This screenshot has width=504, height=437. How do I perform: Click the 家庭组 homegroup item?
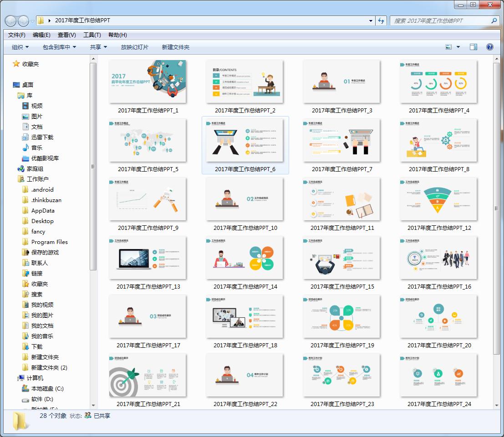[35, 168]
